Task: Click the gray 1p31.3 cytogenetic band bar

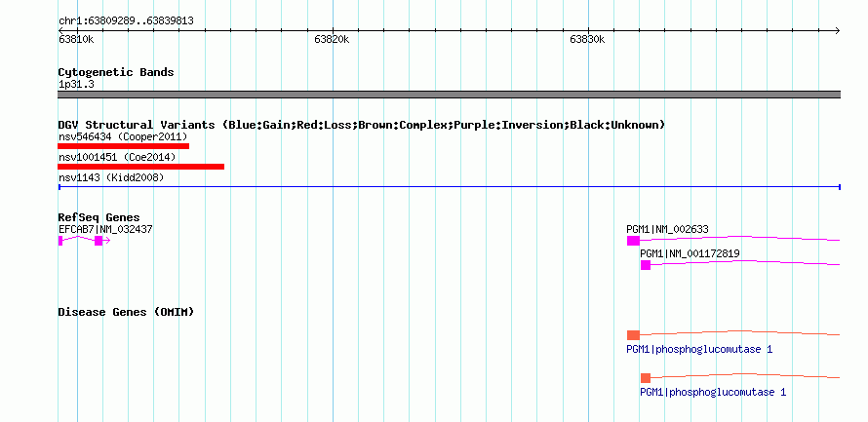Action: (449, 95)
